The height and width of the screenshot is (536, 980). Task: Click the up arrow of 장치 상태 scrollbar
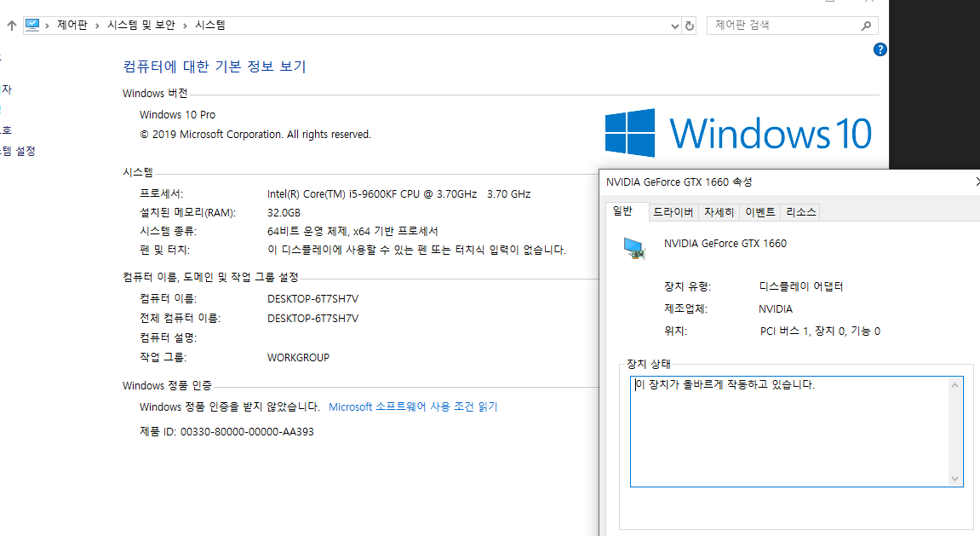click(954, 385)
